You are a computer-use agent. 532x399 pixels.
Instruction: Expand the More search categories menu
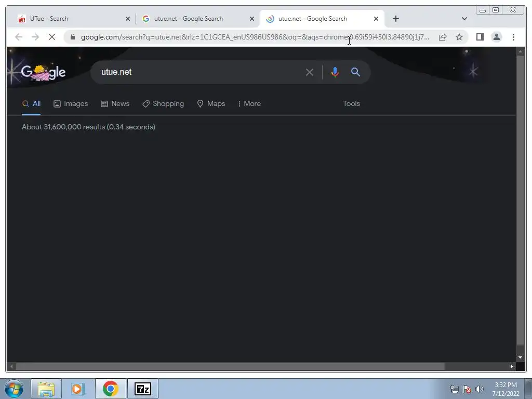point(249,104)
